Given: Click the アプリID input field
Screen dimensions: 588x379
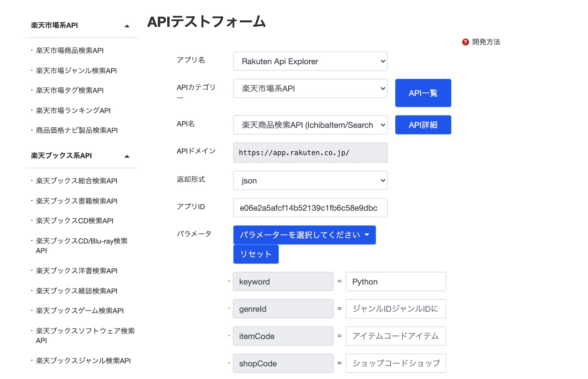Looking at the screenshot, I should [x=310, y=208].
